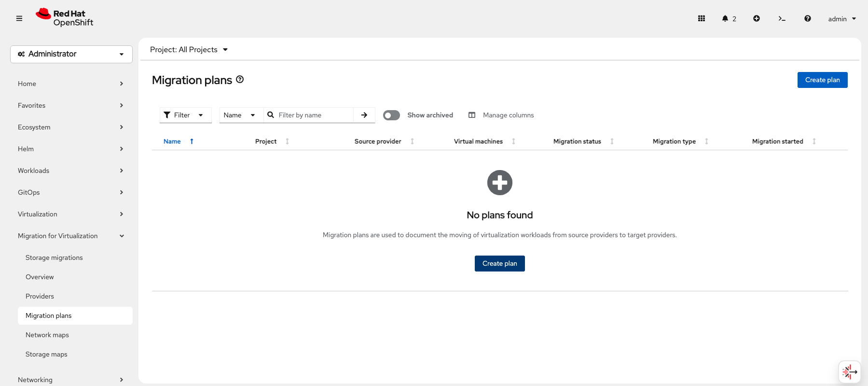Screen dimensions: 868x386
Task: Open Network maps in the sidebar
Action: [x=47, y=335]
